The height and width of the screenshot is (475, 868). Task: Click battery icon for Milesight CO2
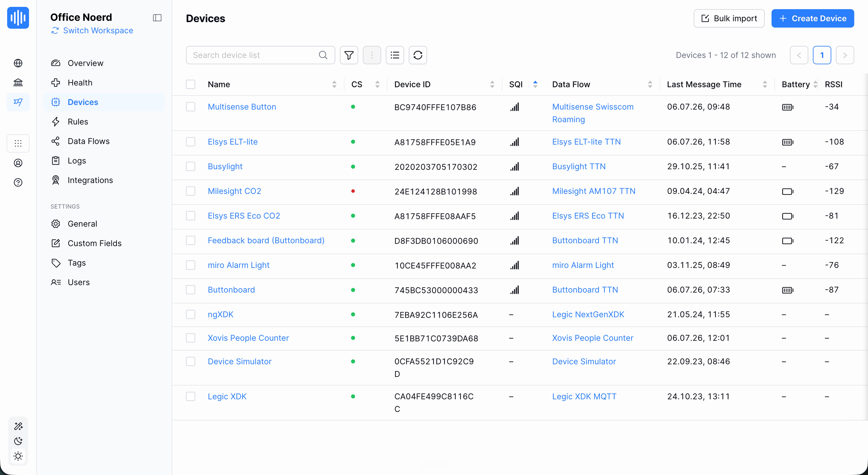coord(787,192)
